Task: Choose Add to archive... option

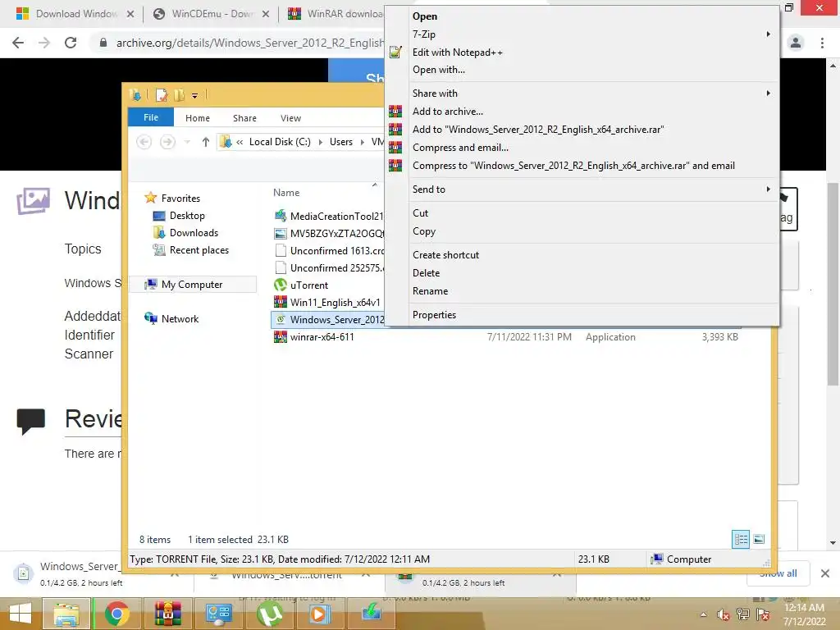Action: pyautogui.click(x=447, y=112)
